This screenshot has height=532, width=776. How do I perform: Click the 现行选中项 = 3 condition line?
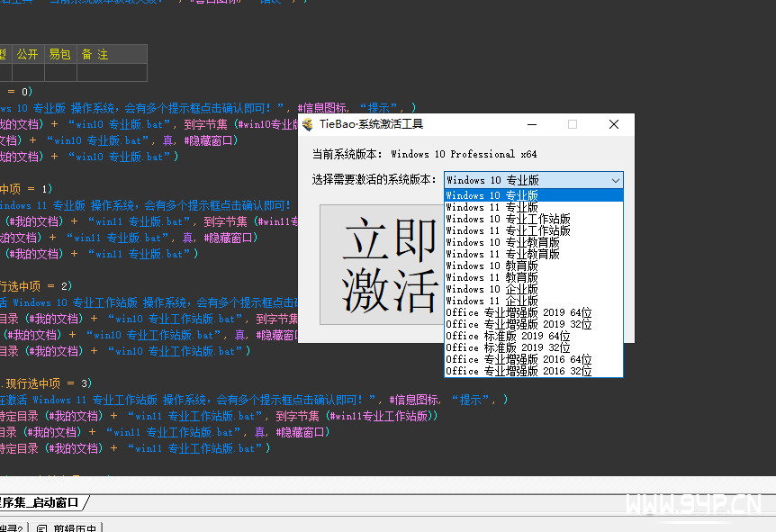click(46, 383)
